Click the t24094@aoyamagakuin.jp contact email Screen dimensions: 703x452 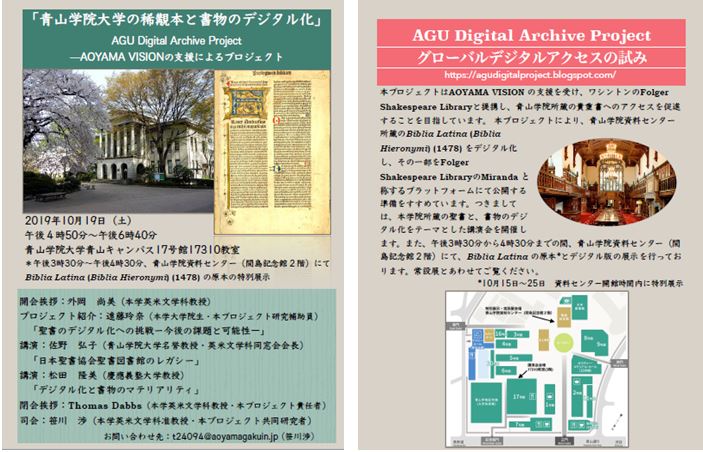[226, 436]
